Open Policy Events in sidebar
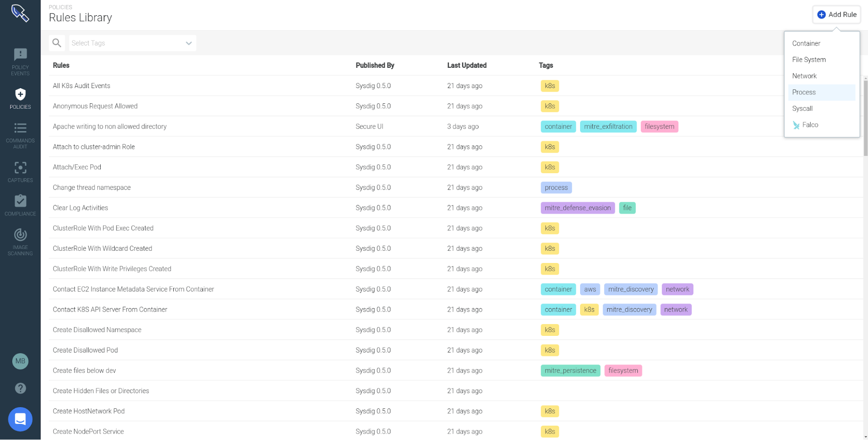The height and width of the screenshot is (440, 868). click(20, 62)
